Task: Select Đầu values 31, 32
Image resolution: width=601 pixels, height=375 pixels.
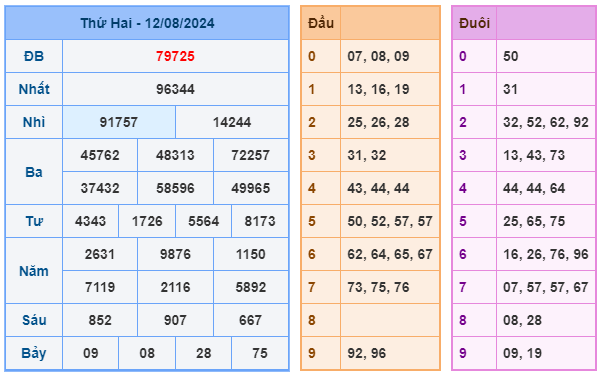Action: (367, 155)
